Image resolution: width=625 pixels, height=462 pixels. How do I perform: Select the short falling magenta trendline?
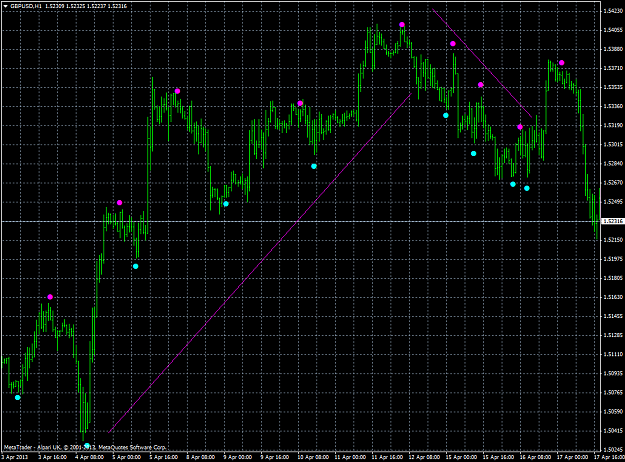[x=482, y=63]
